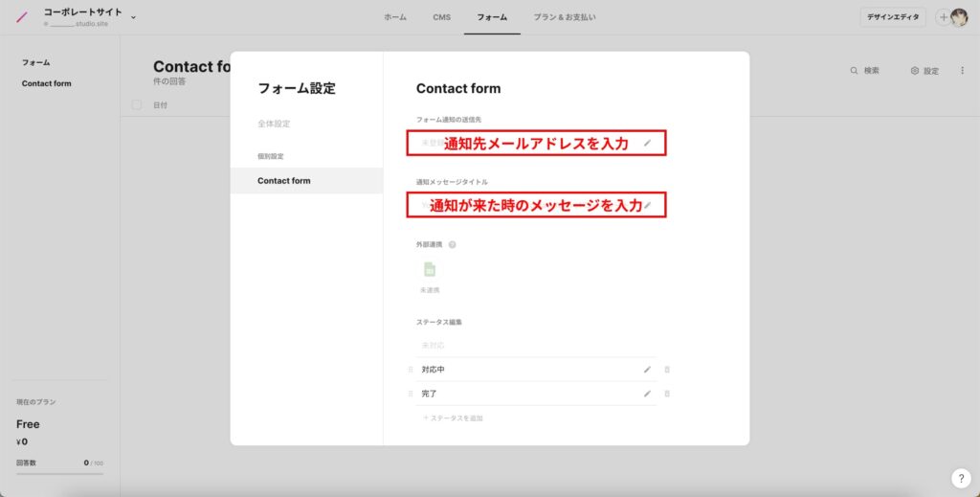This screenshot has width=980, height=497.
Task: Switch to the CMS tab
Action: coord(442,17)
